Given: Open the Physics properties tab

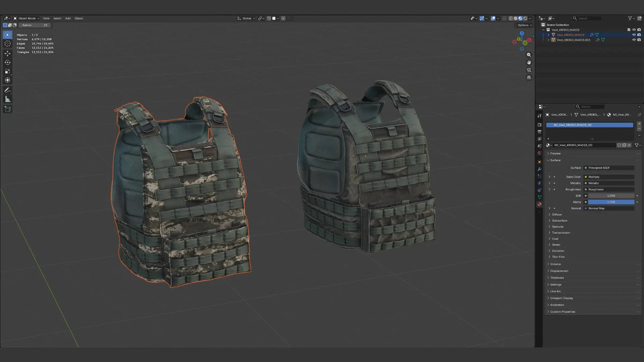Looking at the screenshot, I should point(539,183).
